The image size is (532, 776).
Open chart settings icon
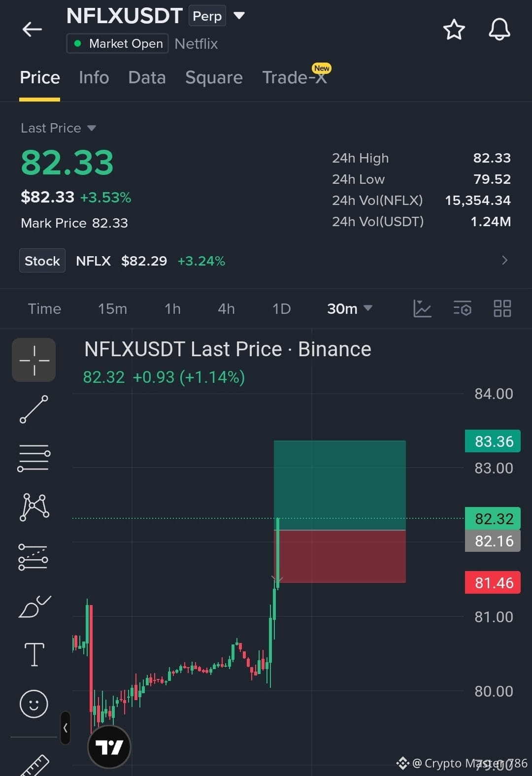click(462, 309)
